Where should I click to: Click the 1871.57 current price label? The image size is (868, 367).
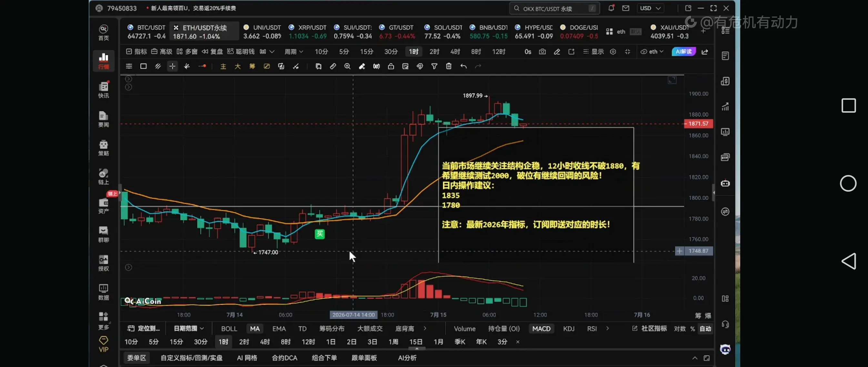(x=698, y=124)
